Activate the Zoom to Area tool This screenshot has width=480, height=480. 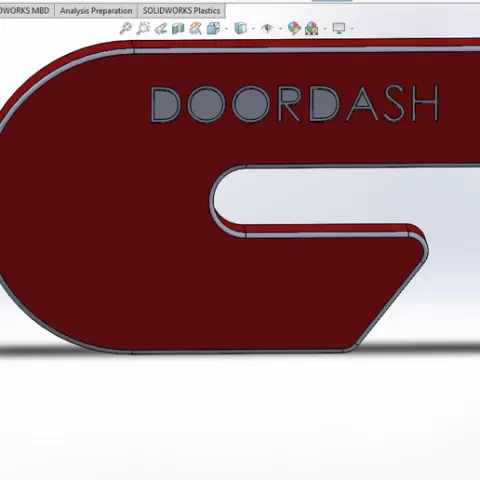pyautogui.click(x=143, y=28)
